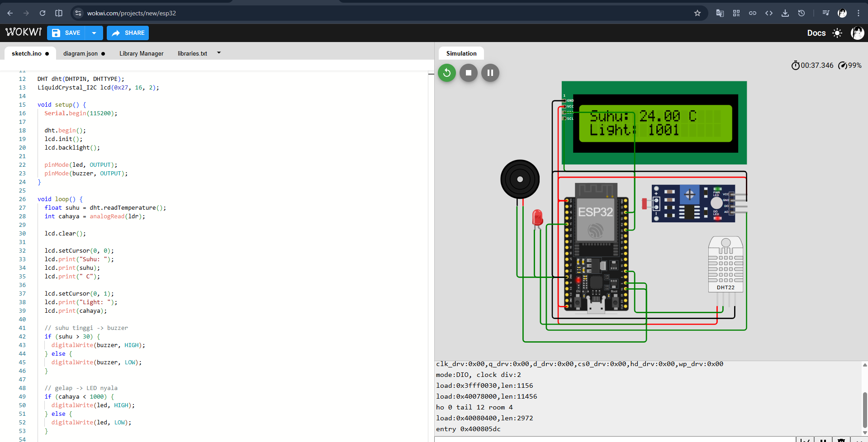Click line 'lcd.backlight();'
The image size is (868, 442).
point(72,147)
